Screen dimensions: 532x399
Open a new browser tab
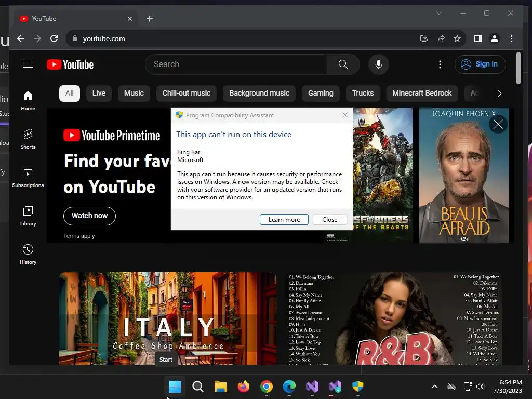(149, 19)
